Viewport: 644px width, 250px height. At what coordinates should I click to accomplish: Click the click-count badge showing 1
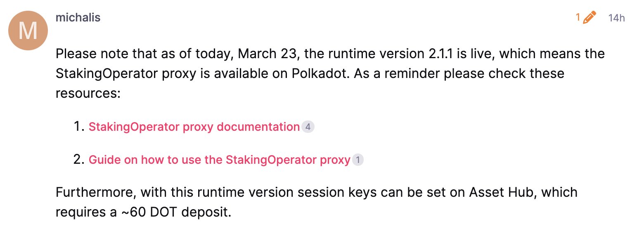[358, 160]
